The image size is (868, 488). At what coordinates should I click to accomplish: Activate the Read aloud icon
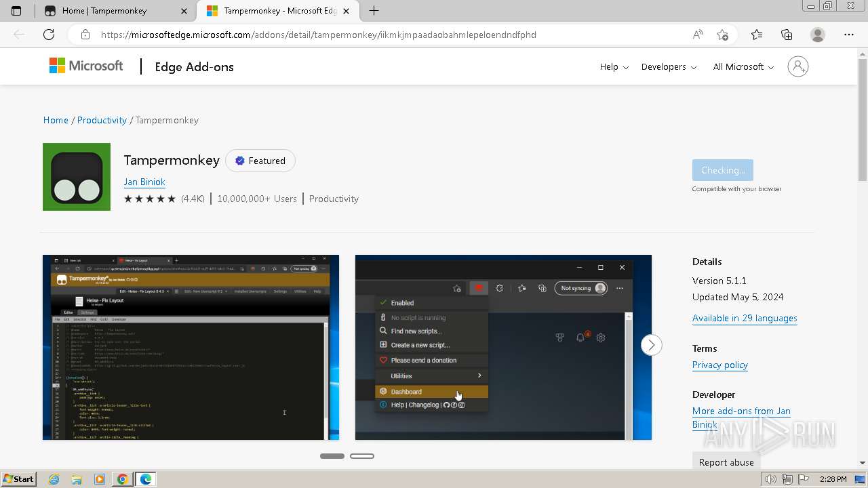(698, 35)
